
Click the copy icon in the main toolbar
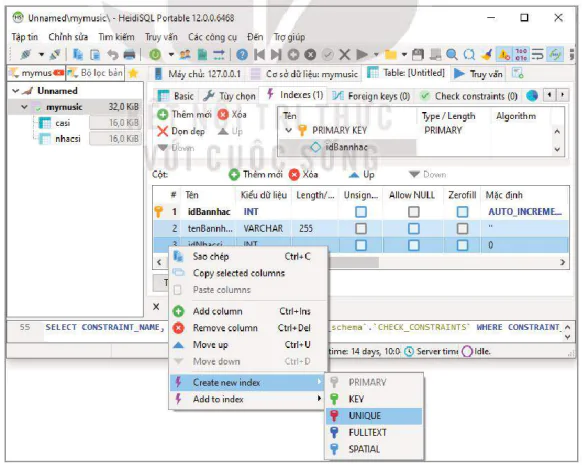click(x=78, y=55)
